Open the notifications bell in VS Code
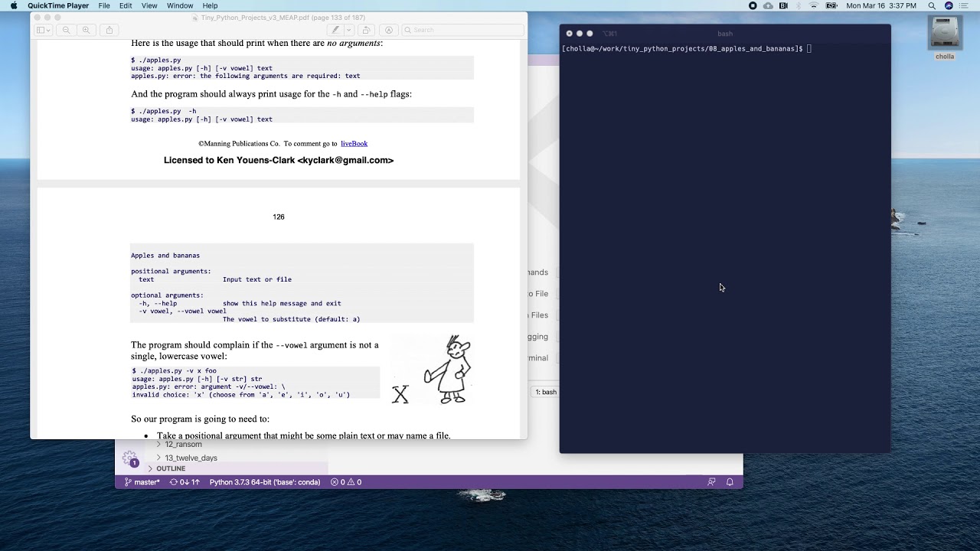The width and height of the screenshot is (980, 551). [730, 482]
